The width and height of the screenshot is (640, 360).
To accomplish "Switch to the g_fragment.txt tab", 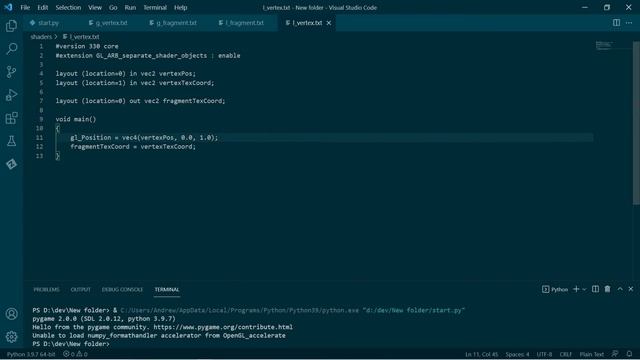I will tap(173, 23).
